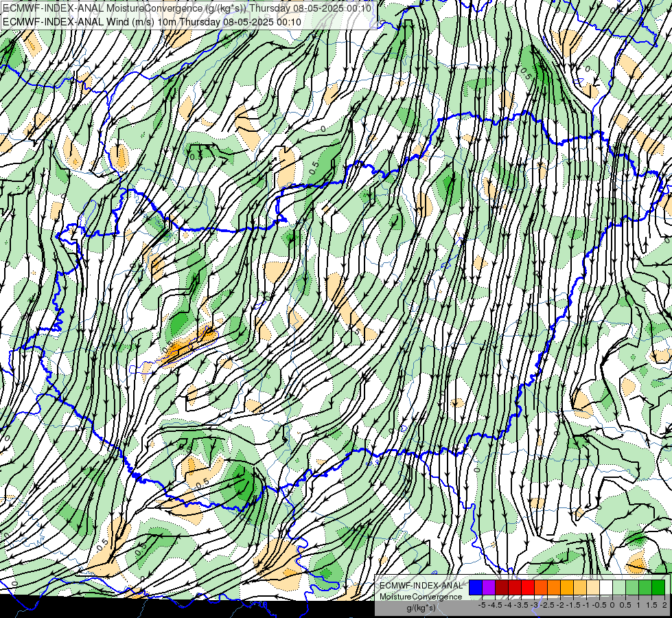672x618 pixels.
Task: Click the MoistureConvergence title line at top
Action: click(x=187, y=8)
